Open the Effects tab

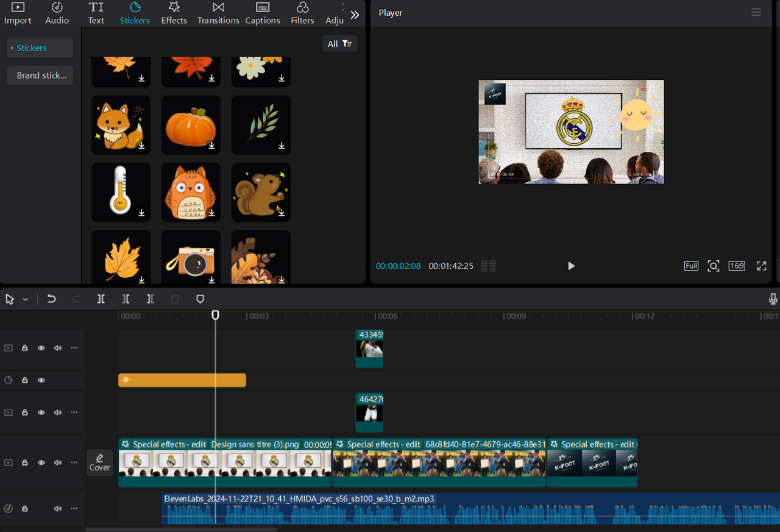(174, 13)
